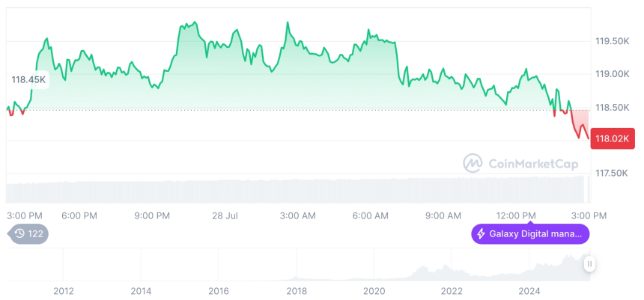The image size is (644, 300).
Task: Click the 6:00 AM time axis label
Action: point(370,215)
